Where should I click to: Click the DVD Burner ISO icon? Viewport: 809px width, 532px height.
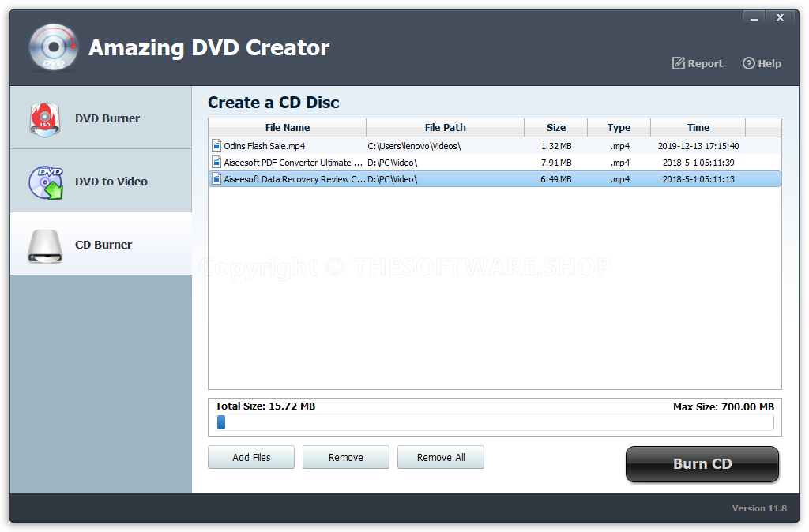45,117
